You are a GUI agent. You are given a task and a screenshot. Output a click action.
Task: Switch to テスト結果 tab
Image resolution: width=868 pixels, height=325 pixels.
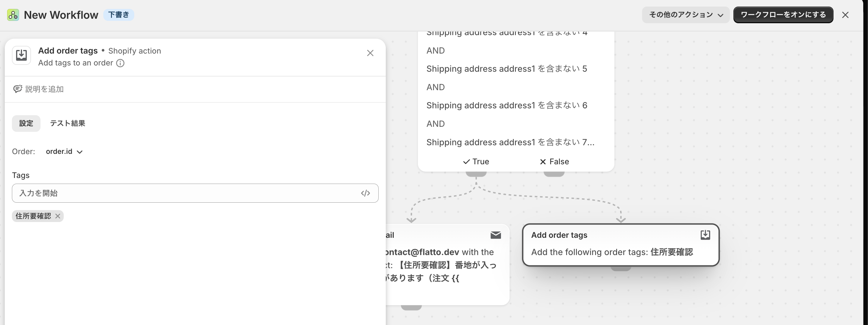pyautogui.click(x=67, y=123)
